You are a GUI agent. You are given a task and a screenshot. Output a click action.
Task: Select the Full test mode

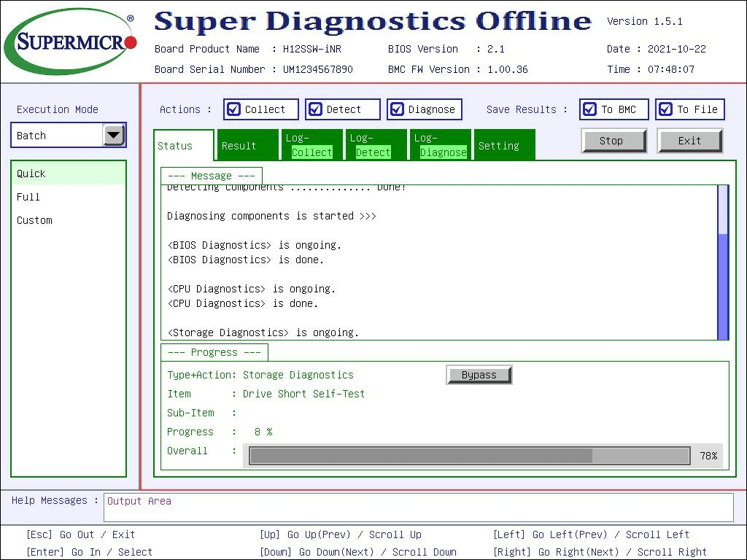[x=29, y=197]
